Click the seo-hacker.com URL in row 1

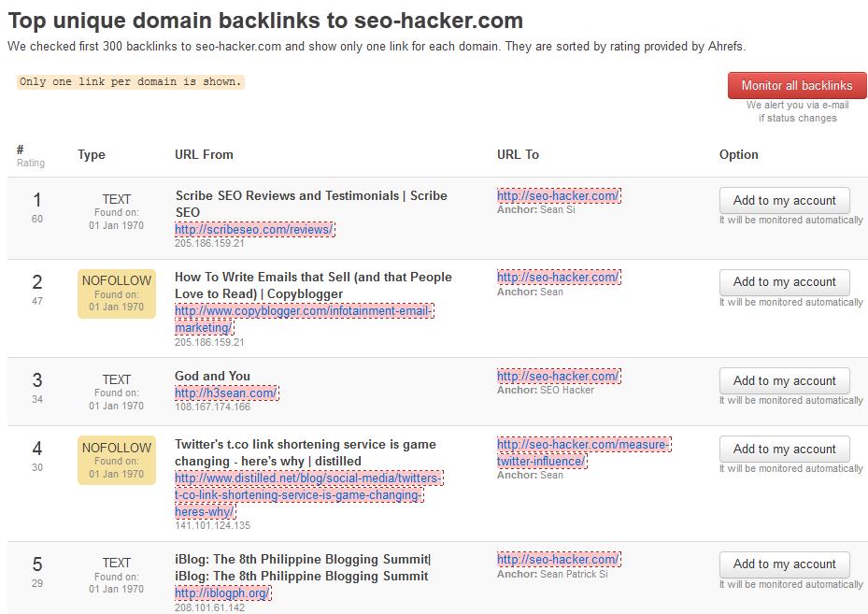(x=558, y=195)
